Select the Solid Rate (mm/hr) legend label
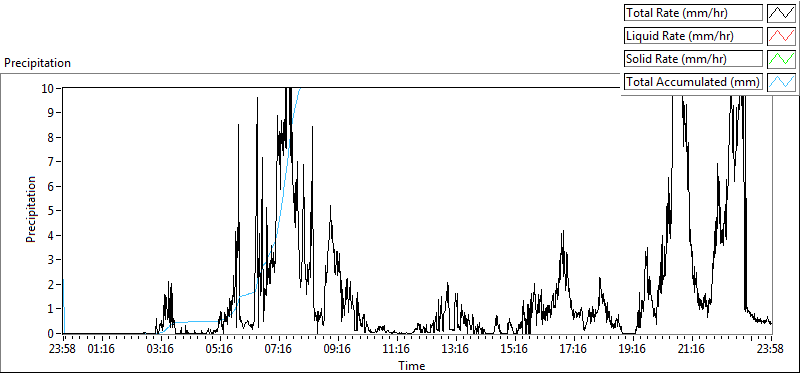The image size is (800, 373). point(693,59)
